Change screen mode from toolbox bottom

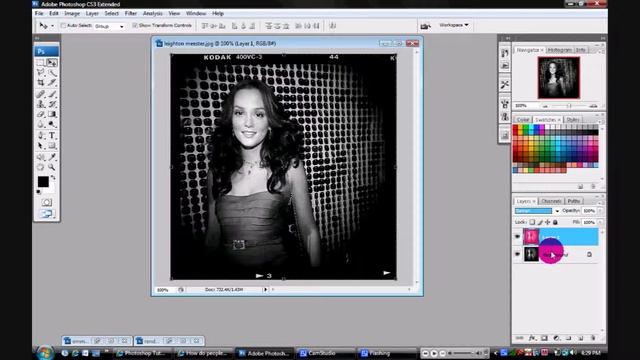tap(47, 213)
